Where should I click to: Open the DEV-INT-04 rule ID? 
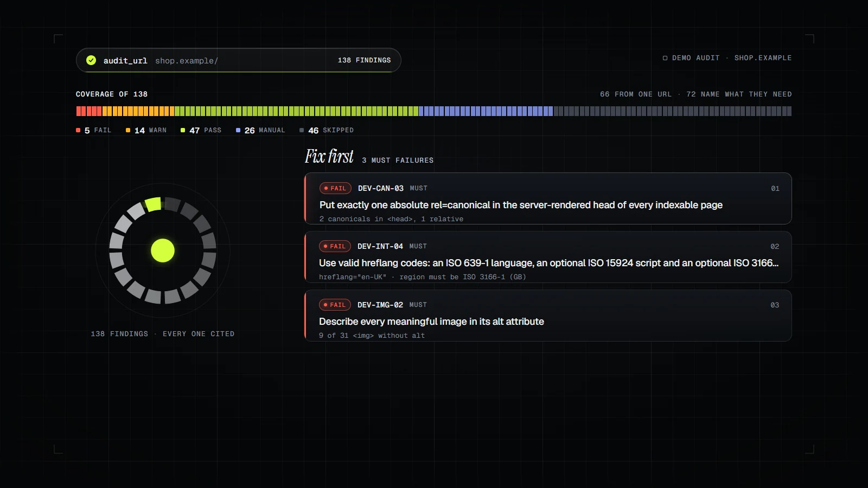click(380, 246)
